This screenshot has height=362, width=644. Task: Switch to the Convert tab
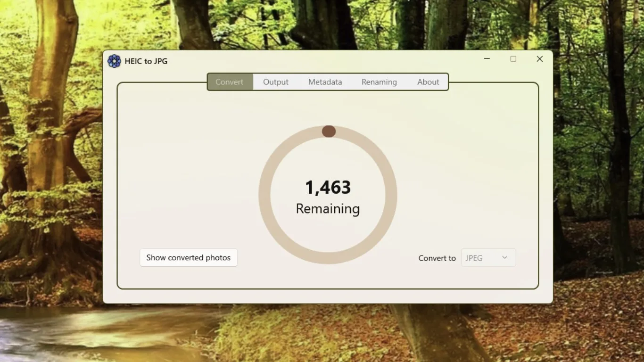coord(230,82)
